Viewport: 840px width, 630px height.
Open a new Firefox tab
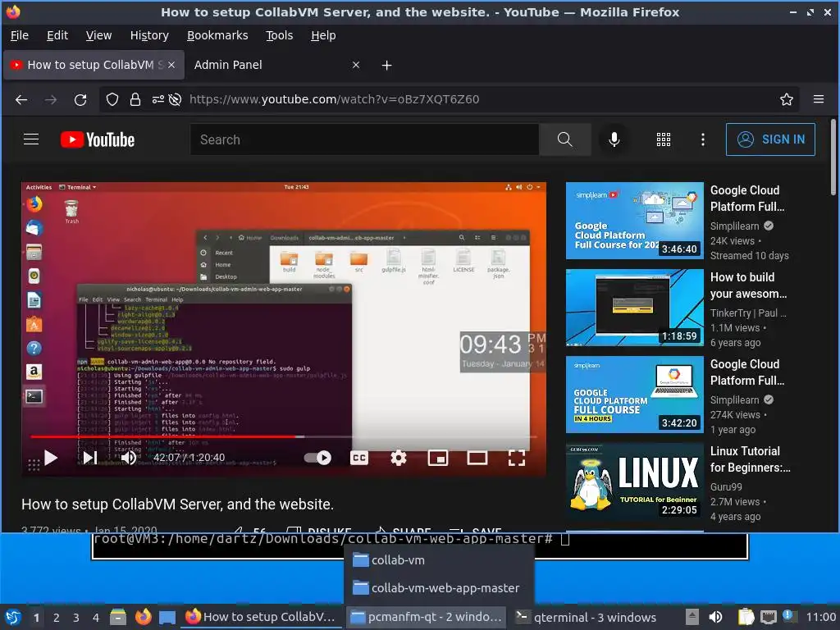click(387, 66)
